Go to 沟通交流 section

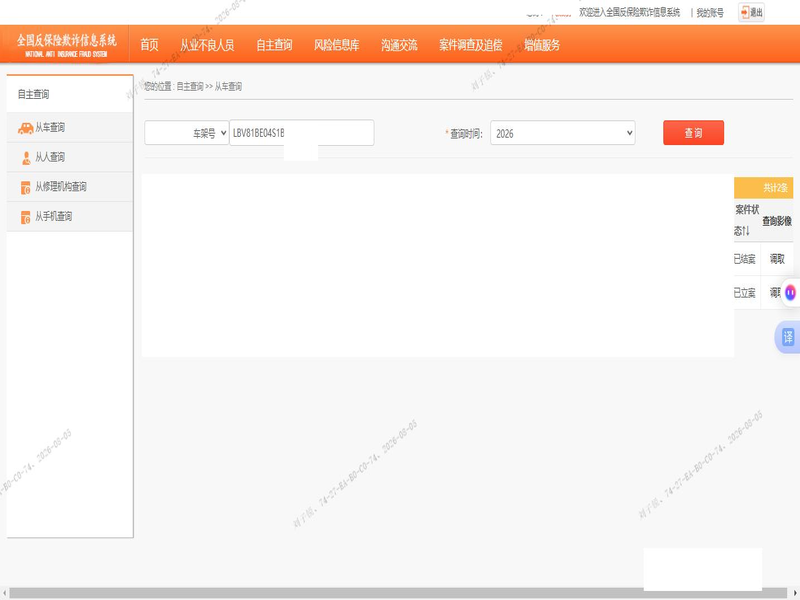pos(399,45)
